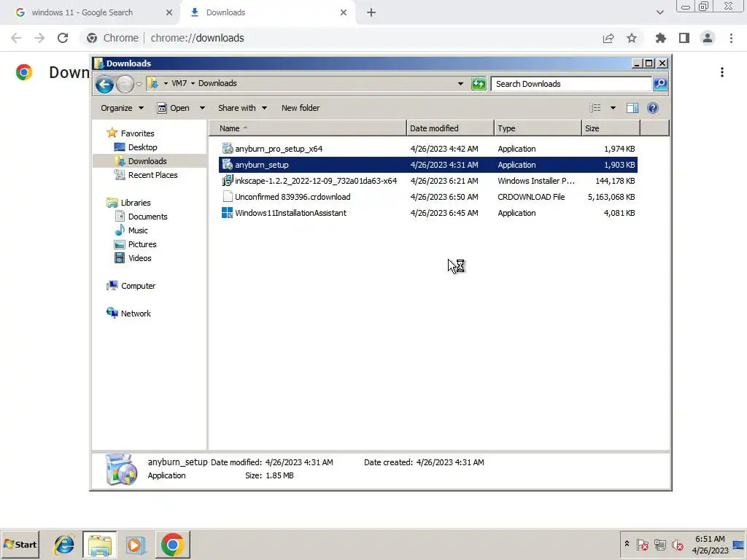
Task: Select Computer in the navigation pane
Action: point(138,286)
